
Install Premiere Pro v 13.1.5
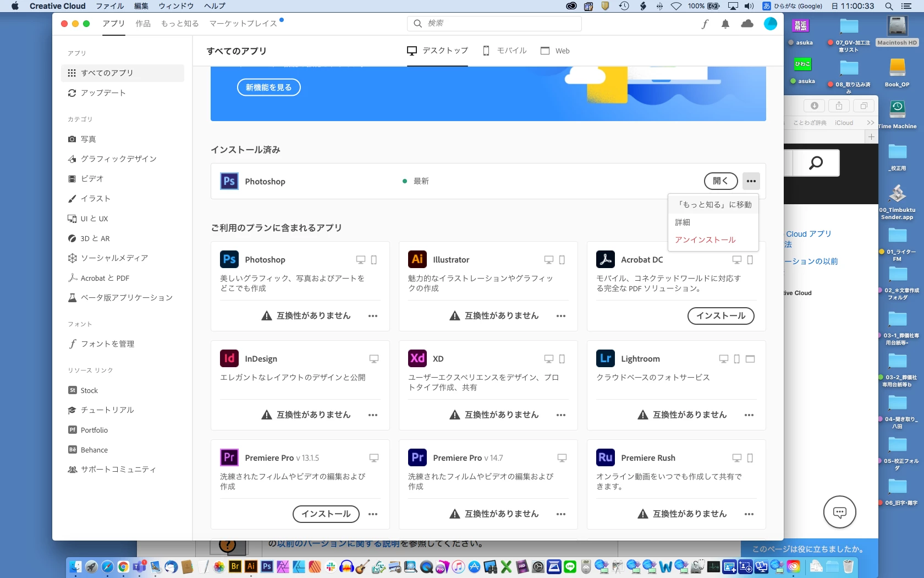coord(326,514)
